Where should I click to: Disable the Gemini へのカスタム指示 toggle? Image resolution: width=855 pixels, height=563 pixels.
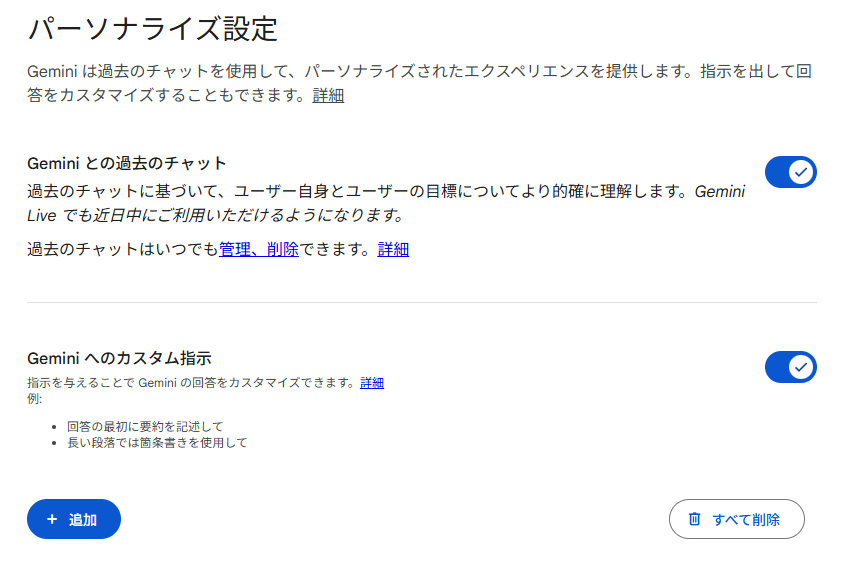point(790,367)
